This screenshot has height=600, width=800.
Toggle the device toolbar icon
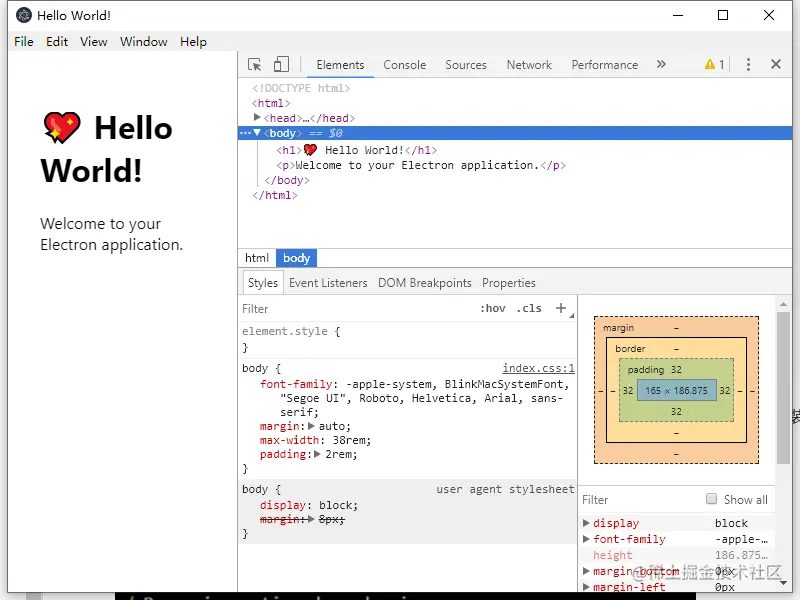(281, 64)
